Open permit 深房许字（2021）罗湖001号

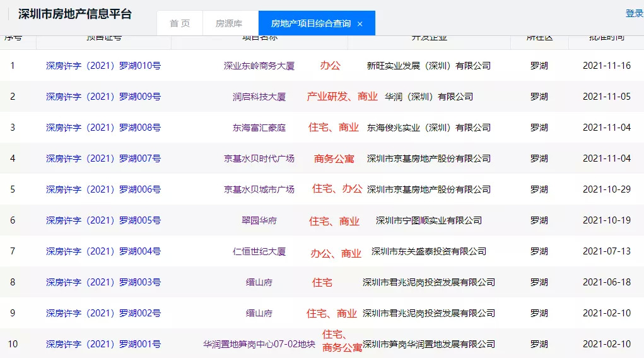click(x=103, y=344)
